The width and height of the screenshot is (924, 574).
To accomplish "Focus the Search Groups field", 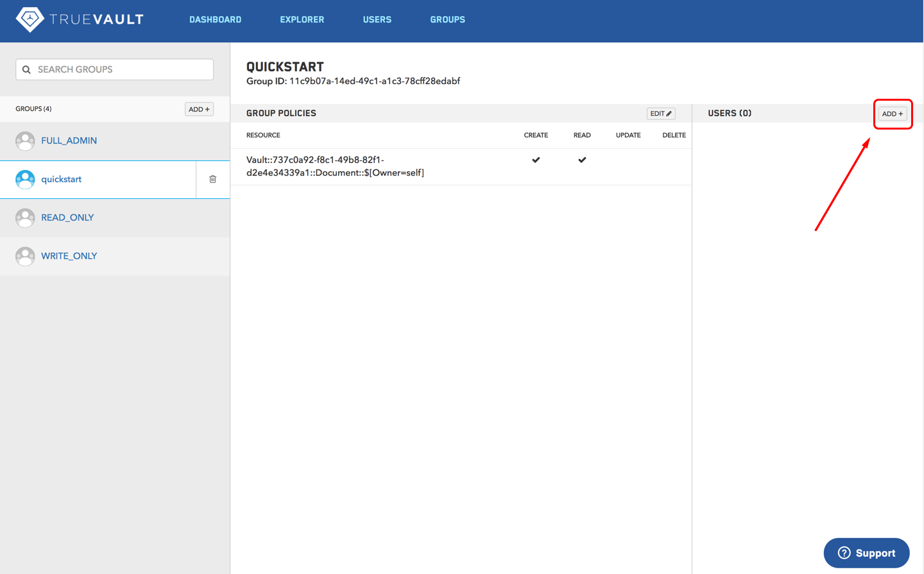I will [114, 69].
